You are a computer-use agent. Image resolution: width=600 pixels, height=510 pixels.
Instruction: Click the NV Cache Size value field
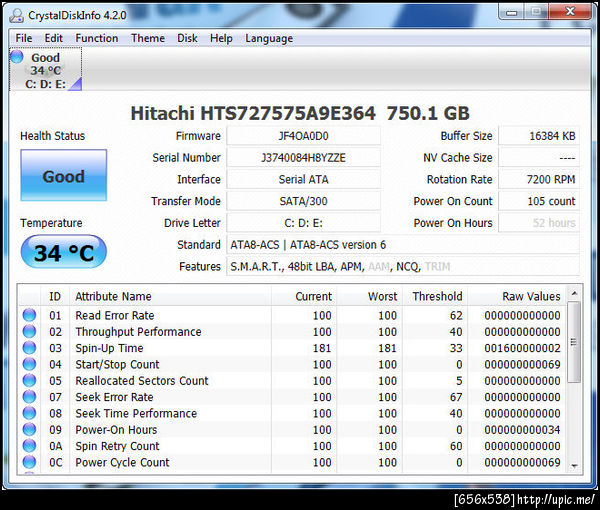(539, 158)
